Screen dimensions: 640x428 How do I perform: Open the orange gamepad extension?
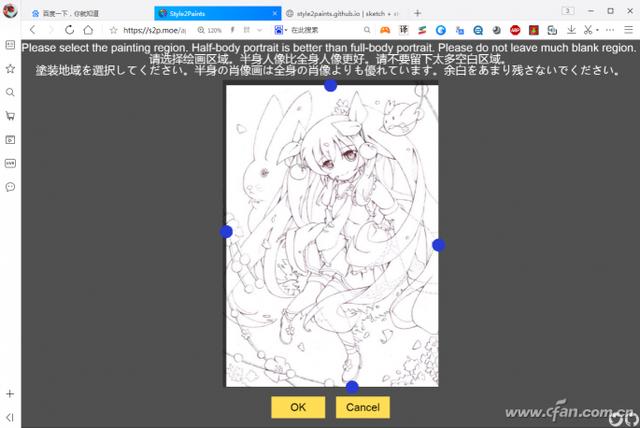pos(385,30)
